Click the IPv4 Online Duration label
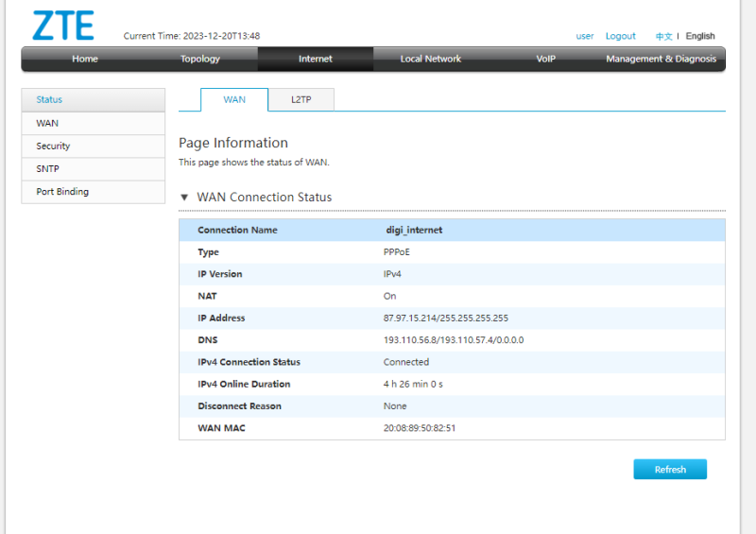 pyautogui.click(x=244, y=385)
